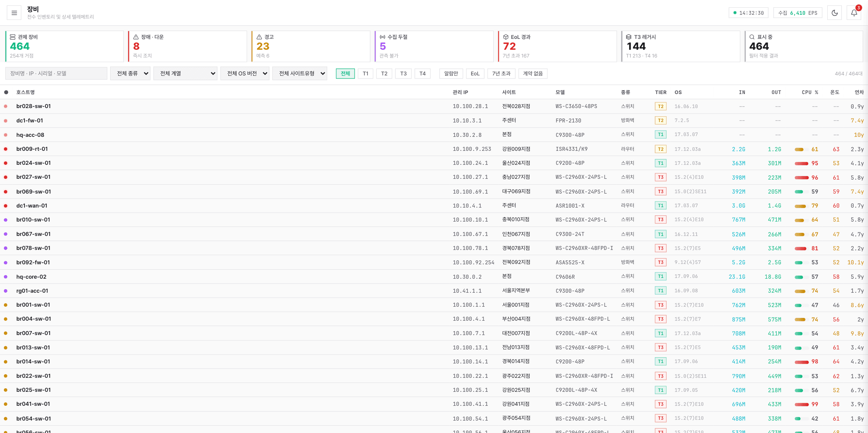Toggle the 계약 없음 filter chip
The width and height of the screenshot is (868, 433).
coord(533,73)
